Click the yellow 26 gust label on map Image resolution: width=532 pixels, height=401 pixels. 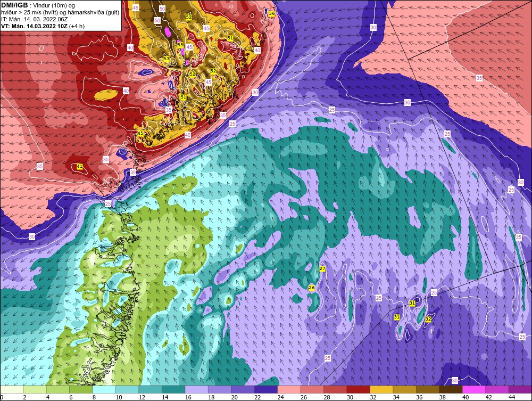[x=311, y=288]
